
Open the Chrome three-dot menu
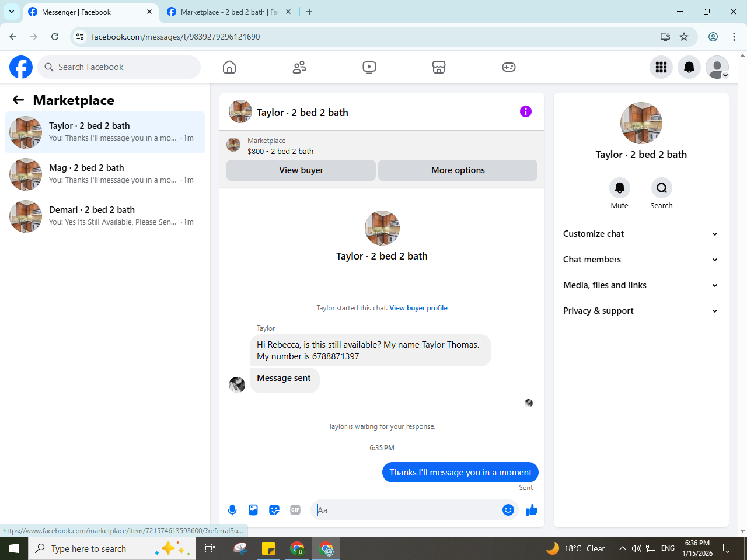[x=734, y=37]
